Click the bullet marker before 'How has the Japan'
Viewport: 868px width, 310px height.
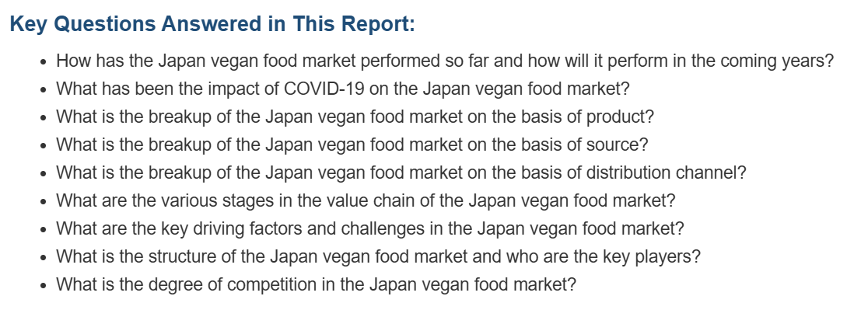coord(44,62)
